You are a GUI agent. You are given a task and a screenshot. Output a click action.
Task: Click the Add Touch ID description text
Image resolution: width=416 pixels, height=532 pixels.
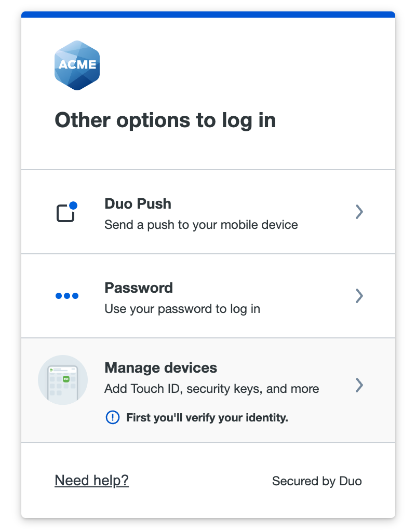tap(211, 389)
